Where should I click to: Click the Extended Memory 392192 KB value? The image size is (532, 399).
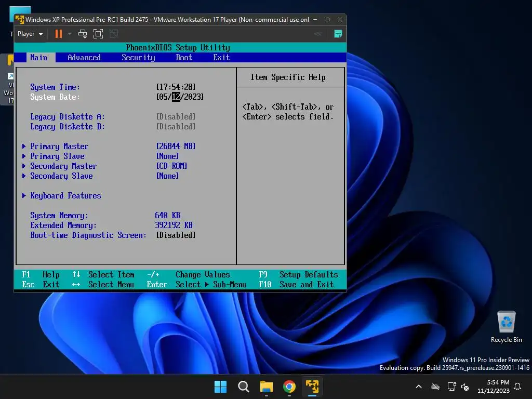click(x=174, y=225)
